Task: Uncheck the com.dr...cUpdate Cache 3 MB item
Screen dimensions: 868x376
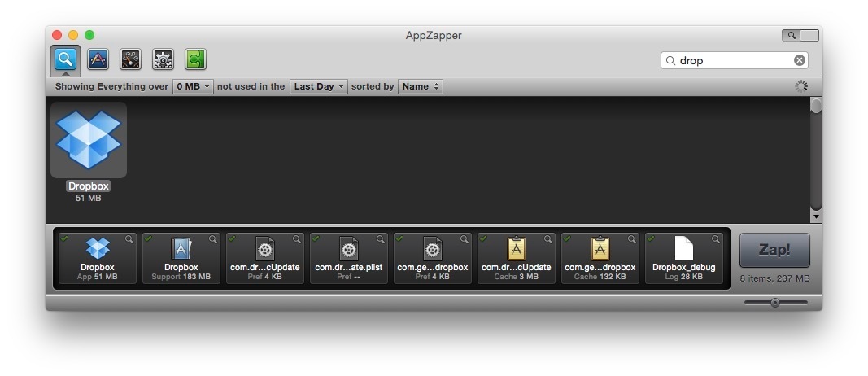Action: click(x=483, y=238)
